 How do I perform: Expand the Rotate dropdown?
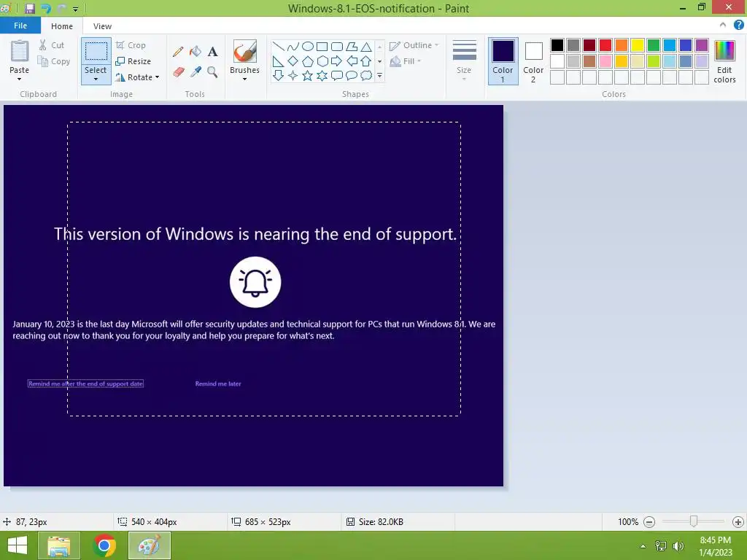[158, 77]
